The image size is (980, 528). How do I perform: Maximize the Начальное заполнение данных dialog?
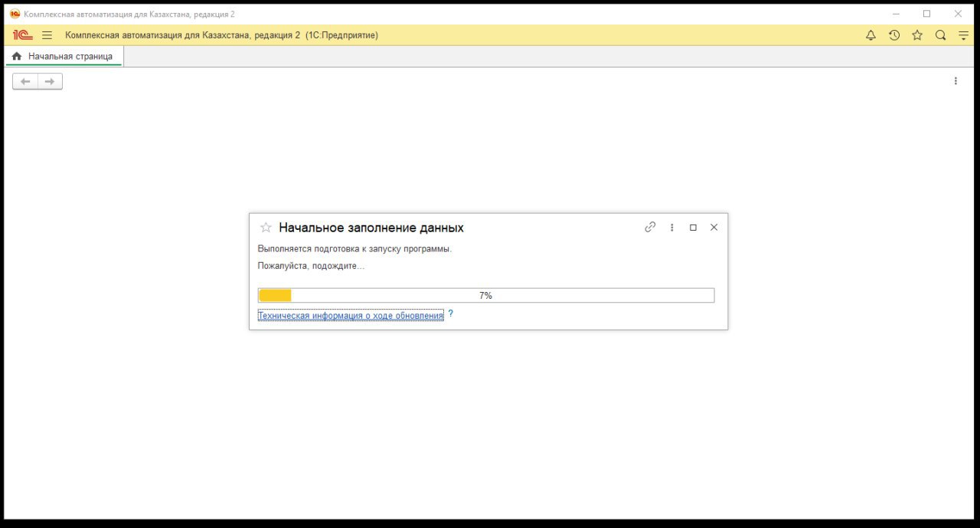693,228
